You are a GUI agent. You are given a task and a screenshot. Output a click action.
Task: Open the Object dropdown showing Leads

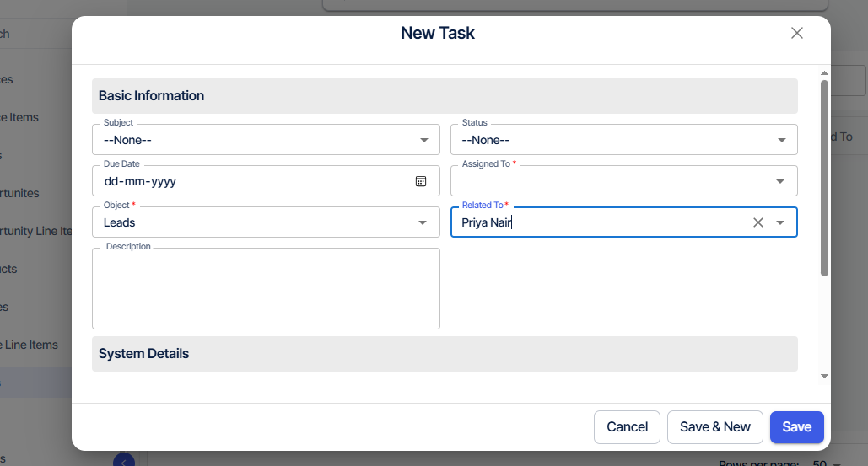coord(266,222)
